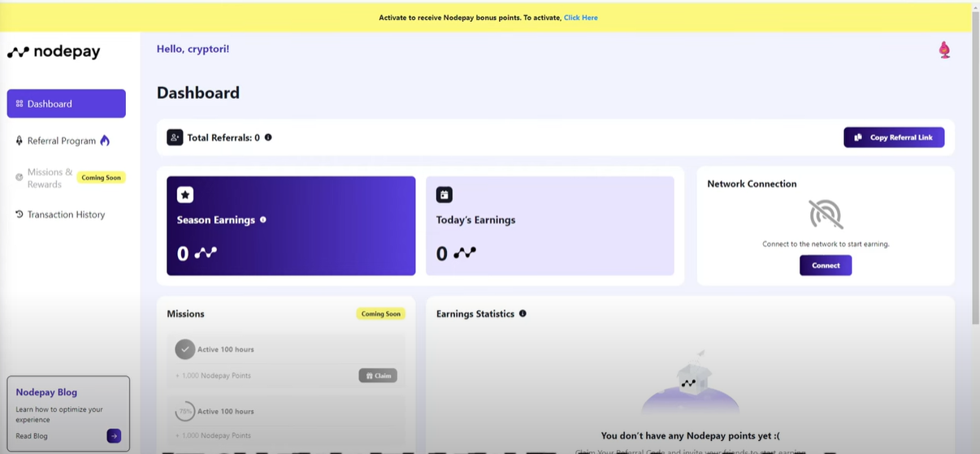This screenshot has width=980, height=454.
Task: Click the nodepay logo
Action: pyautogui.click(x=54, y=52)
